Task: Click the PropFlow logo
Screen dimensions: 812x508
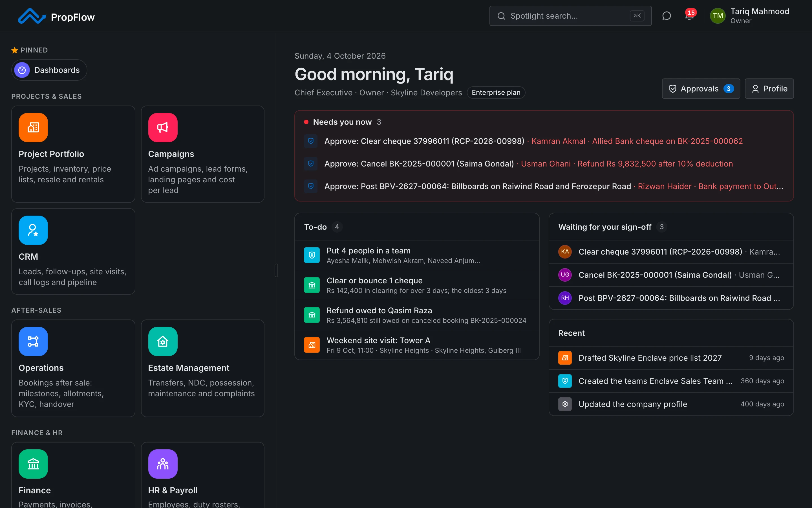Action: [x=56, y=16]
